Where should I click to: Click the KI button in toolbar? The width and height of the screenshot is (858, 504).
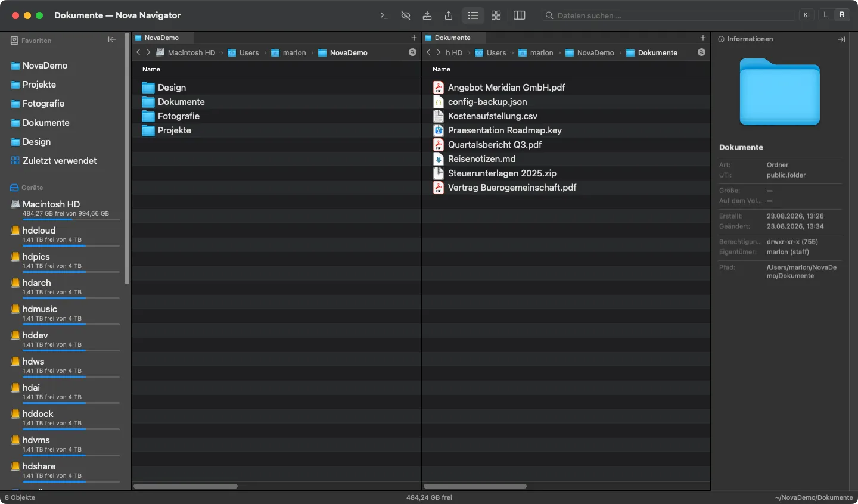click(807, 15)
